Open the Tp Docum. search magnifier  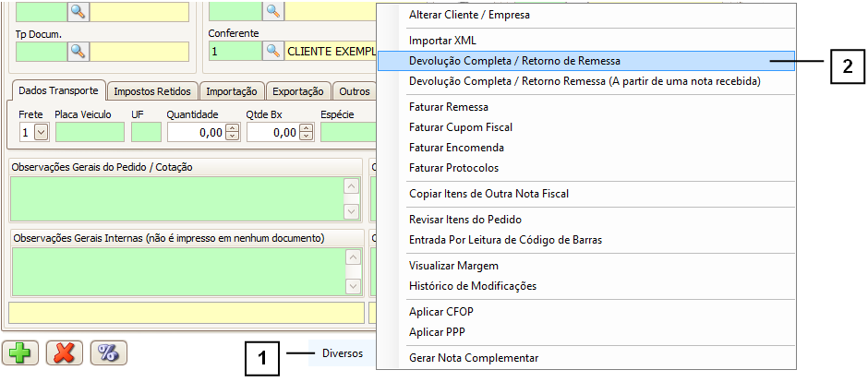(x=78, y=51)
